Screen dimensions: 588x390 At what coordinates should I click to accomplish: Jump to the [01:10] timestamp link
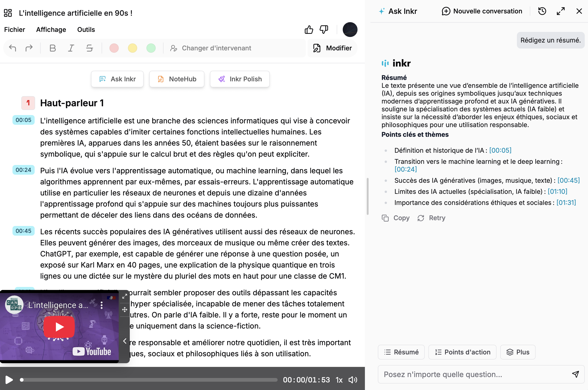click(558, 192)
